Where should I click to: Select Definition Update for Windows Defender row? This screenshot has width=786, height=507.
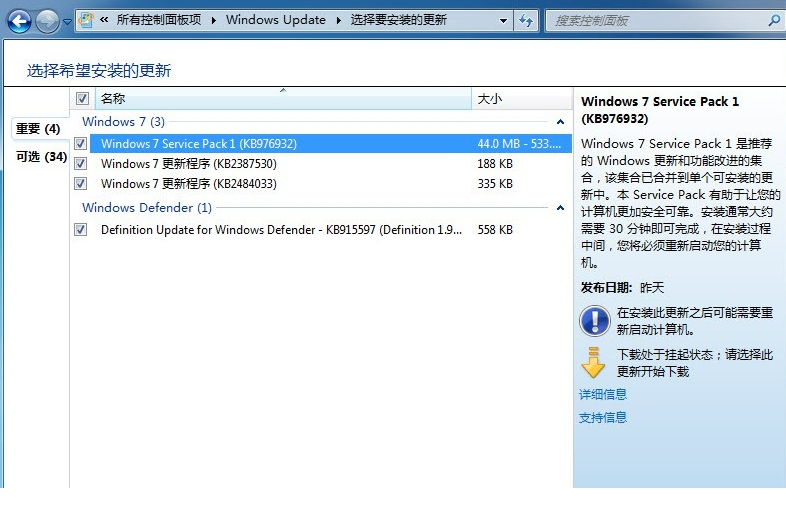(x=331, y=230)
